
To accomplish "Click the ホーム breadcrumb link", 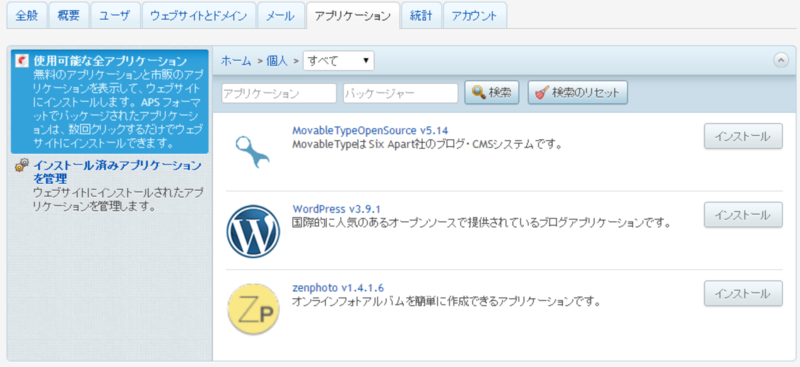I will tap(236, 61).
